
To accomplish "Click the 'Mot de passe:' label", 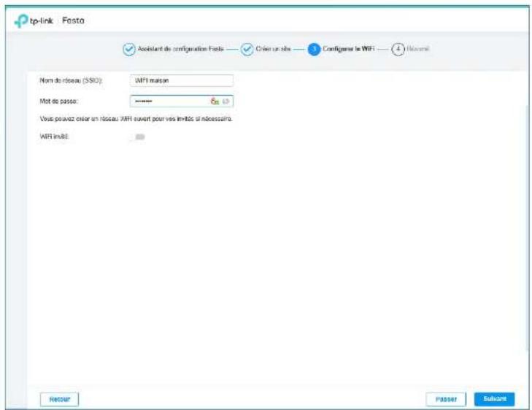I will [x=59, y=101].
